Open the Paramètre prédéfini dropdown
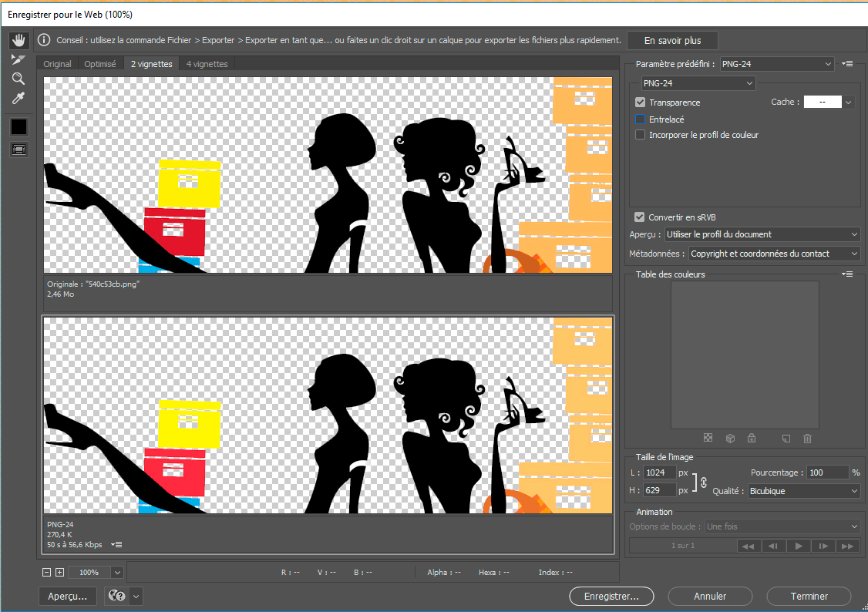Screen dimensions: 868x612 click(777, 64)
